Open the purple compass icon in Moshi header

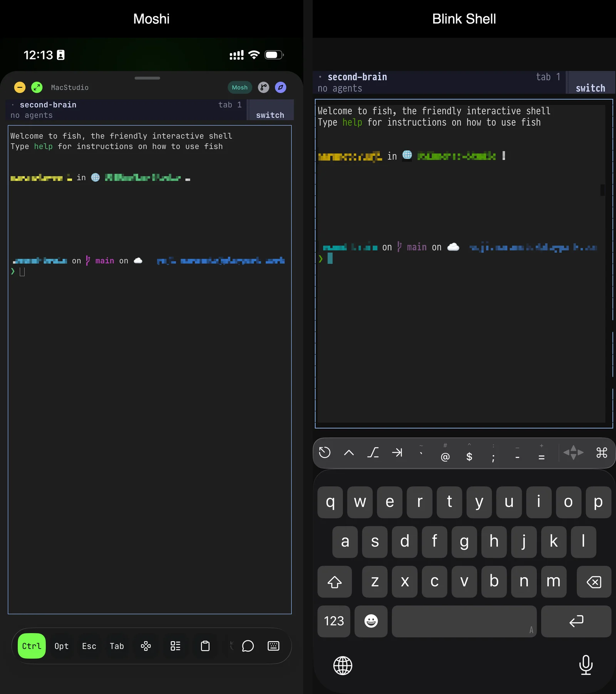click(x=281, y=87)
